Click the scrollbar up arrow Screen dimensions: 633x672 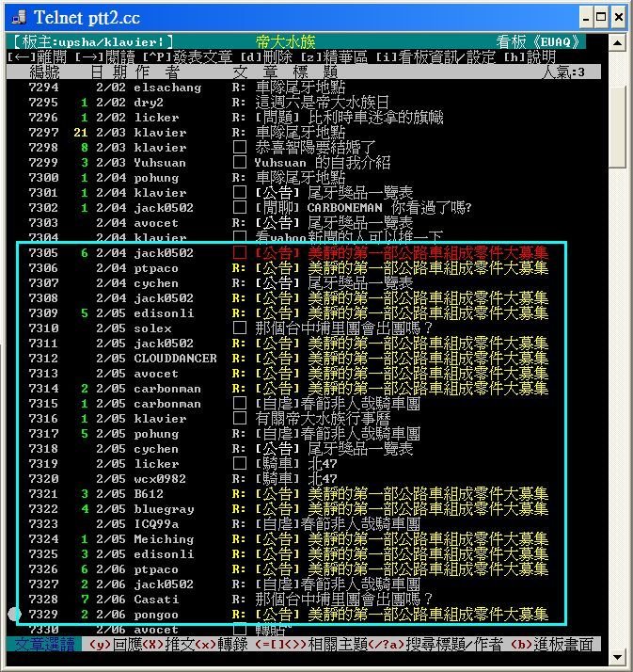[617, 43]
